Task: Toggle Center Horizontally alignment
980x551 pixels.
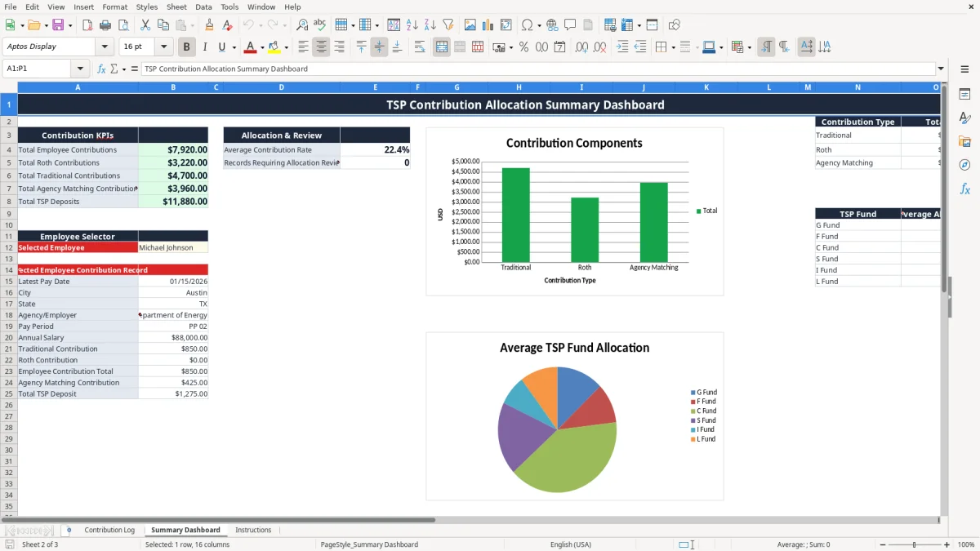Action: tap(321, 47)
